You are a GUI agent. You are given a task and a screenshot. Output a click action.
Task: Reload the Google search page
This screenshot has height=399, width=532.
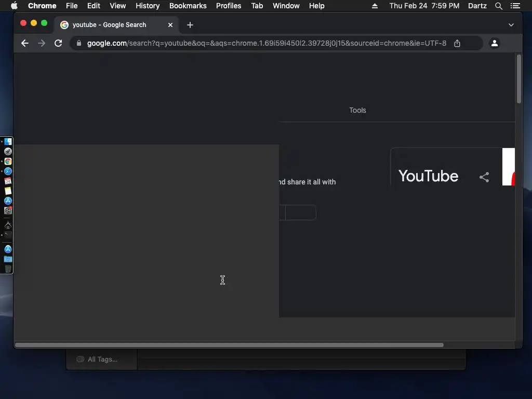click(x=58, y=43)
